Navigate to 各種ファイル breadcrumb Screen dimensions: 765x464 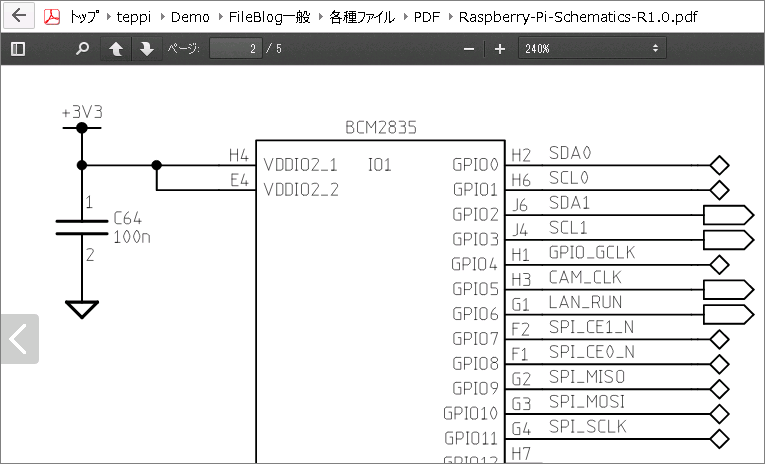coord(362,17)
